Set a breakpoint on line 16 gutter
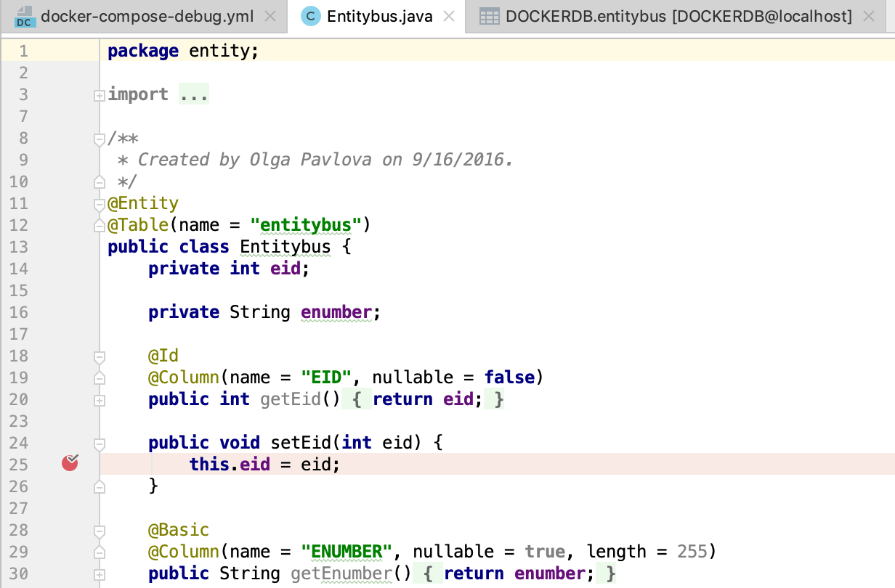This screenshot has width=895, height=588. tap(69, 312)
